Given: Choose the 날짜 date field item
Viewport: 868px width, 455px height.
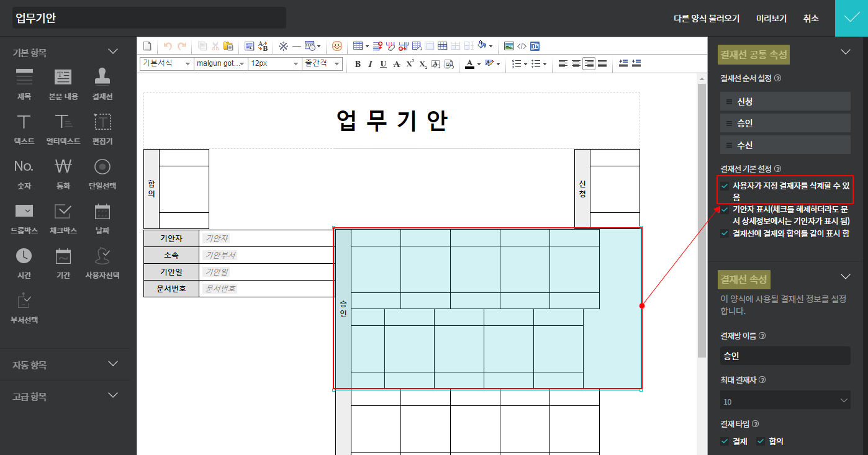Looking at the screenshot, I should click(102, 218).
